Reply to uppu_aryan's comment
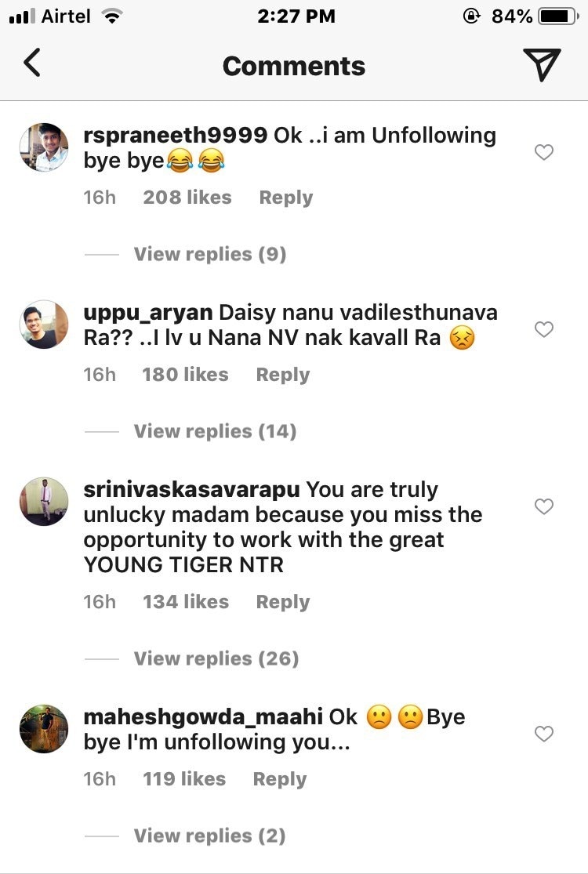This screenshot has width=588, height=874. tap(282, 375)
